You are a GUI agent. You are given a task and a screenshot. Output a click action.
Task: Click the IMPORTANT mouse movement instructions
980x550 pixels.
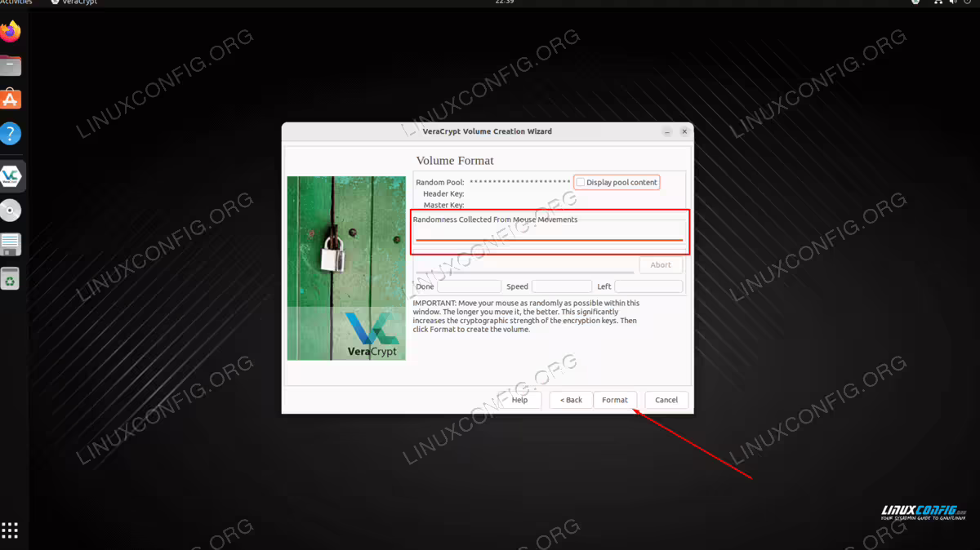click(x=527, y=316)
